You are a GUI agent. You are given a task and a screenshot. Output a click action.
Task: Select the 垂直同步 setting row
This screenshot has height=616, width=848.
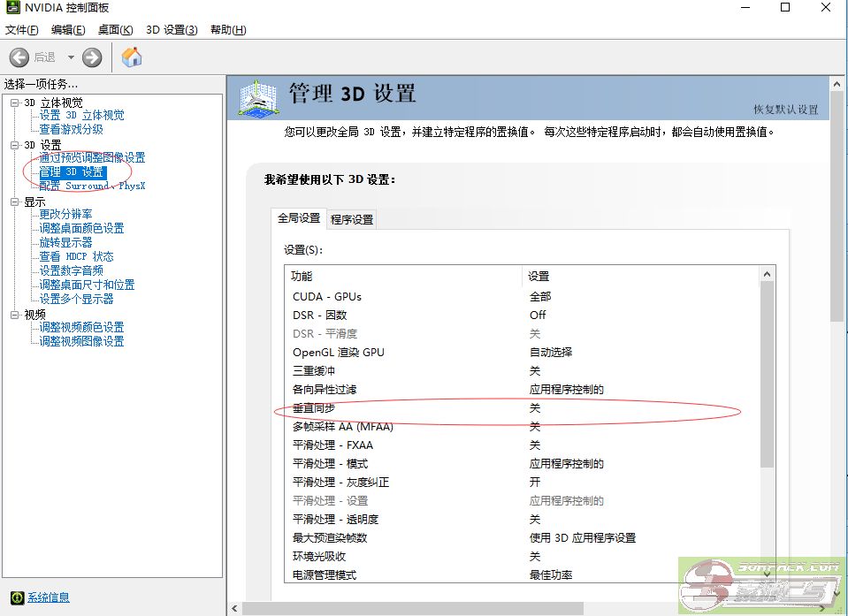pos(315,408)
